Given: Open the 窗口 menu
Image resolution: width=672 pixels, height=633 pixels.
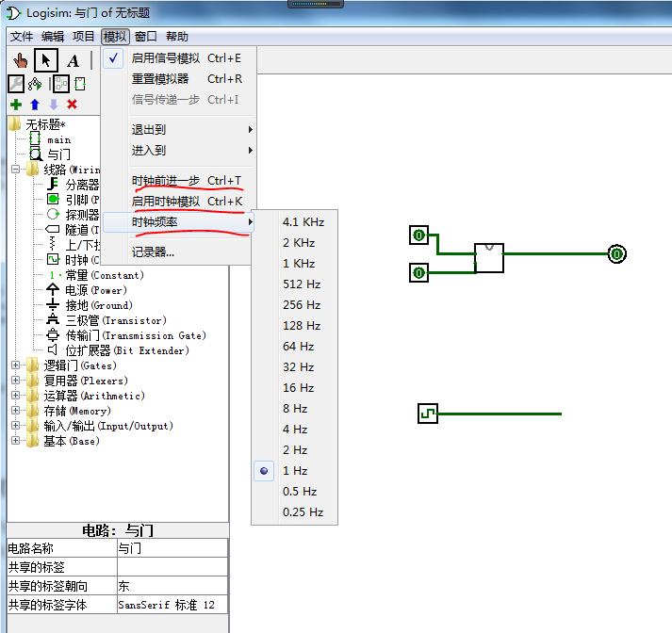Looking at the screenshot, I should (x=145, y=37).
